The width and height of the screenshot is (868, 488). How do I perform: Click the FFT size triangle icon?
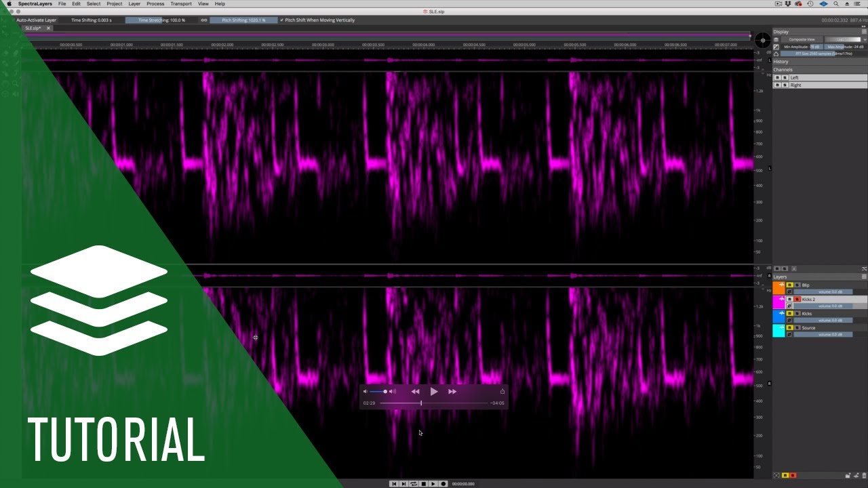click(776, 54)
